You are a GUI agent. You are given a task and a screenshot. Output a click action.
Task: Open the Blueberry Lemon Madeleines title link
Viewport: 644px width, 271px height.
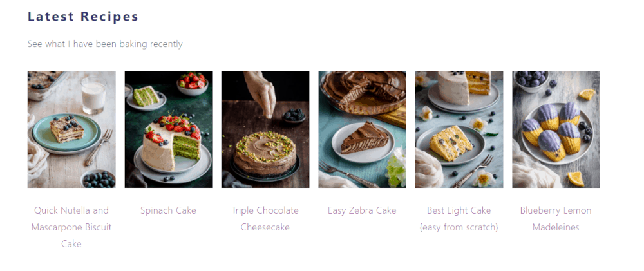pyautogui.click(x=556, y=219)
